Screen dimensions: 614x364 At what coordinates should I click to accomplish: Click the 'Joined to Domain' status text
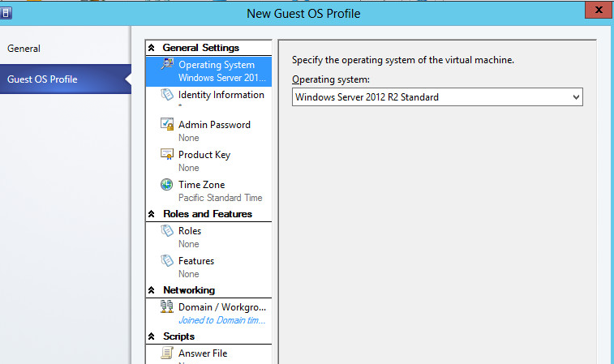click(222, 320)
